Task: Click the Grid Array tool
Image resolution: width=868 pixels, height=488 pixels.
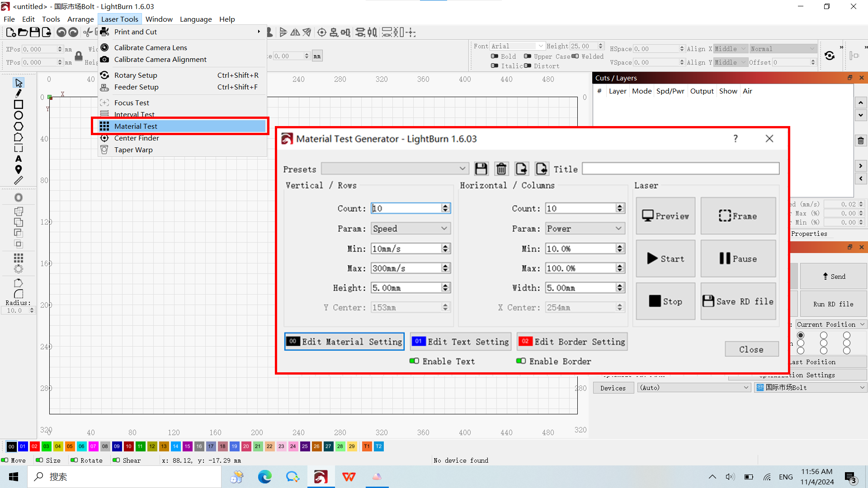Action: point(19,258)
